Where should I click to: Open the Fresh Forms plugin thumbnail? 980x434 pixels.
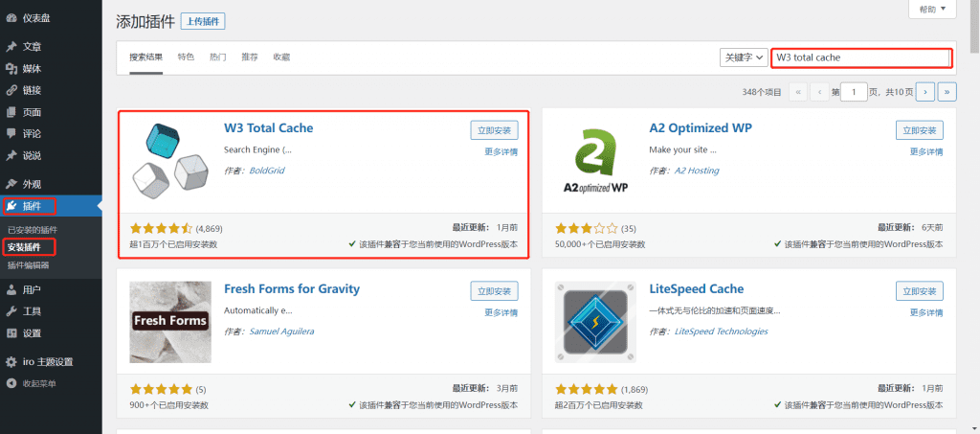(x=169, y=322)
